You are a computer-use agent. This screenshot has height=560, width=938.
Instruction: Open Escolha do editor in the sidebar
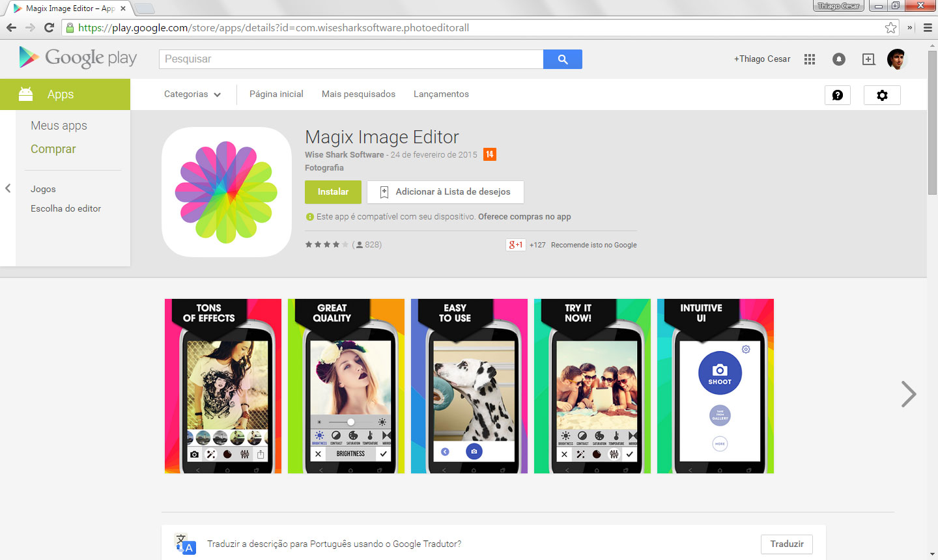click(x=66, y=208)
